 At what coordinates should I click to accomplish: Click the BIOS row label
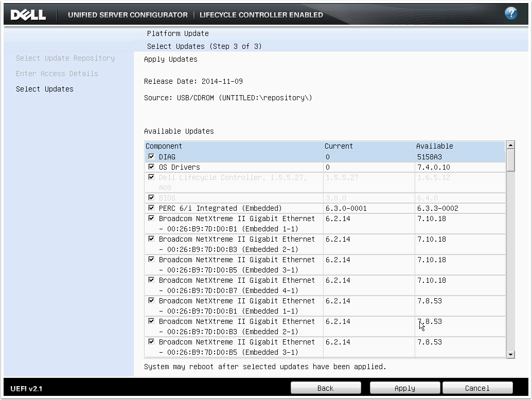click(167, 198)
